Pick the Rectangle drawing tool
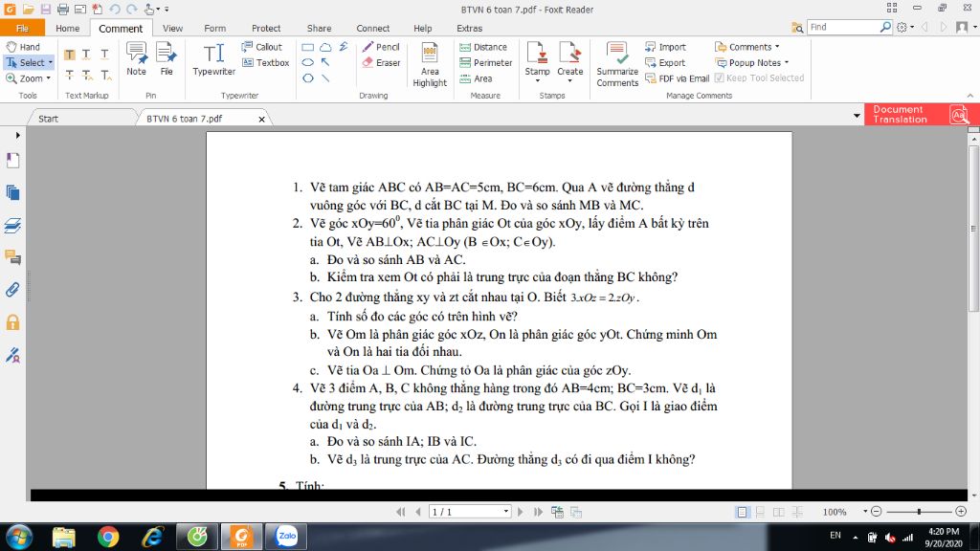 pyautogui.click(x=307, y=47)
